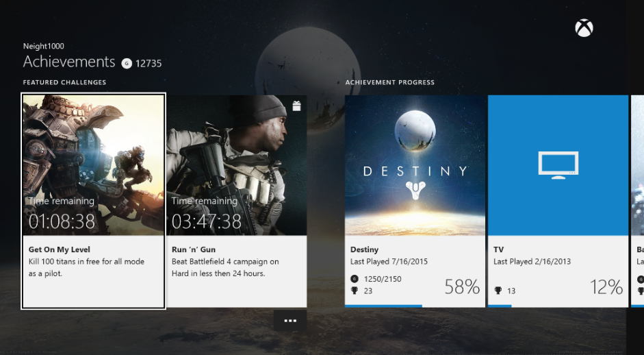
Task: Click the Destiny gamerscore icon beside 1250/2150
Action: (354, 279)
